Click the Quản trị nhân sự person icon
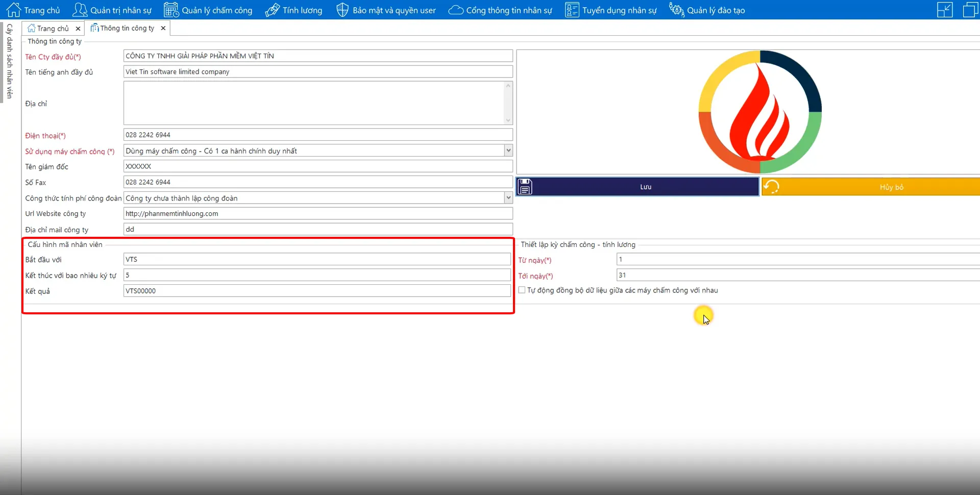Image resolution: width=980 pixels, height=495 pixels. click(x=80, y=10)
